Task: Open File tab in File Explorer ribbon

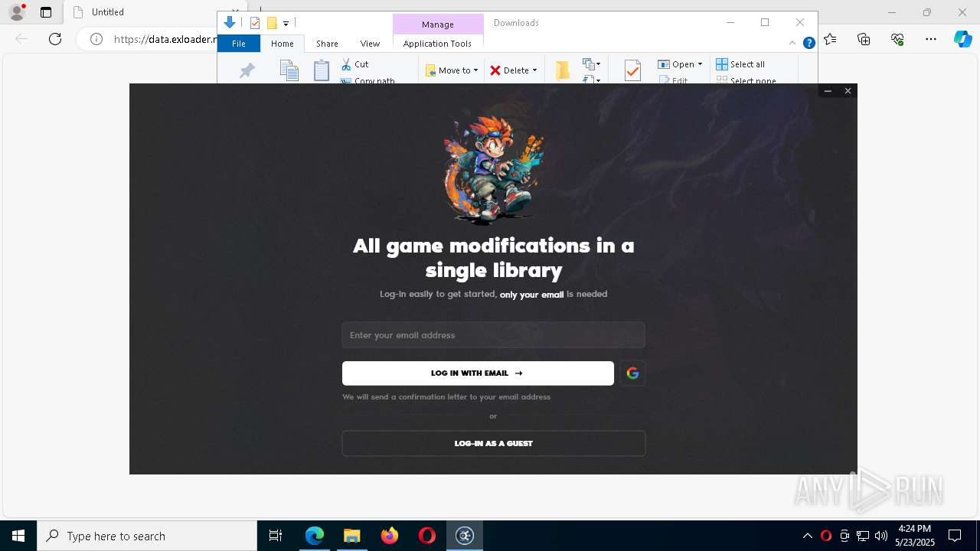Action: pyautogui.click(x=239, y=44)
